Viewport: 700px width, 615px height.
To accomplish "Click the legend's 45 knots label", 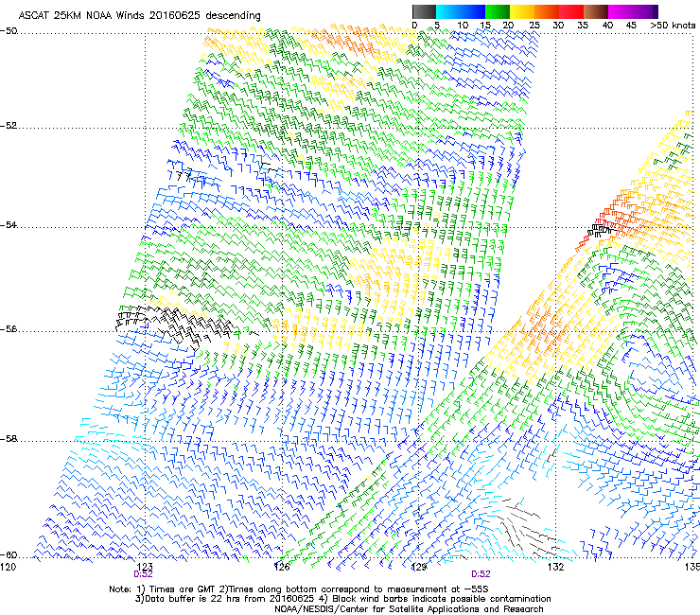I will (631, 25).
